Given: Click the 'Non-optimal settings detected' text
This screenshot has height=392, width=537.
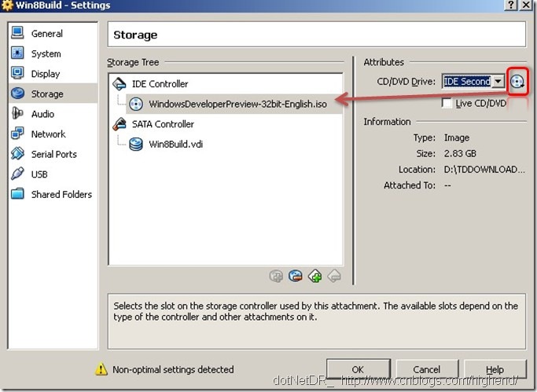Looking at the screenshot, I should (173, 369).
